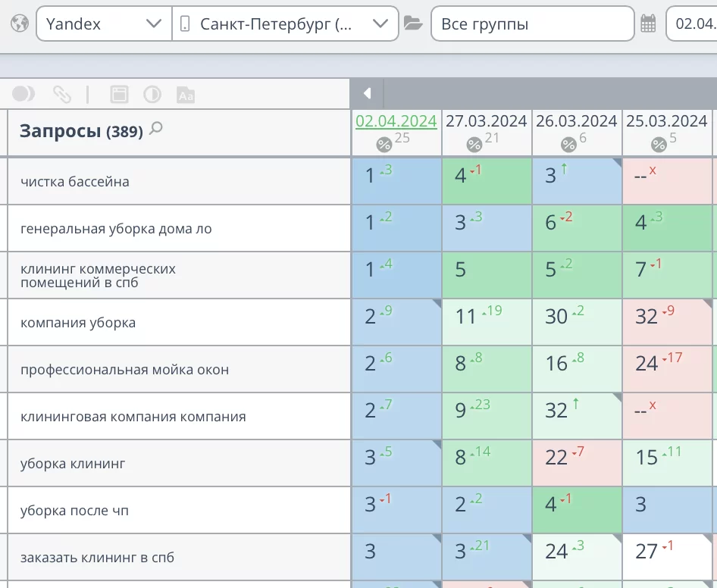Open the Санкт-Петербург region dropdown
The width and height of the screenshot is (717, 588).
285,23
